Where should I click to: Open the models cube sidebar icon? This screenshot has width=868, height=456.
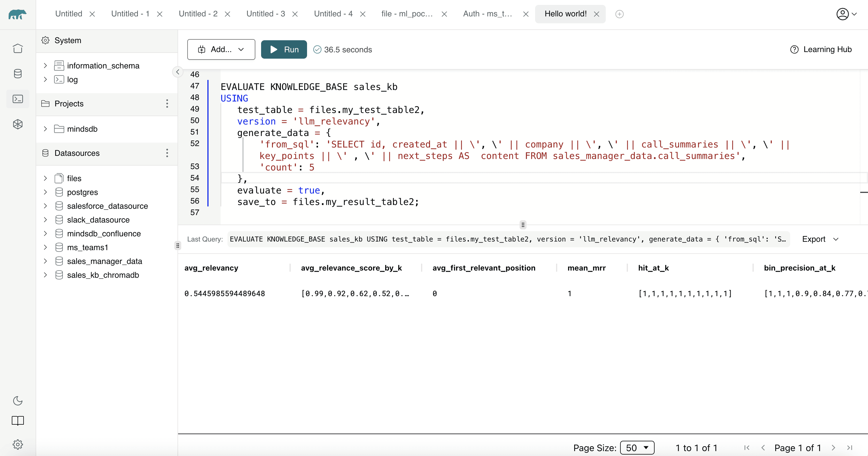[18, 124]
